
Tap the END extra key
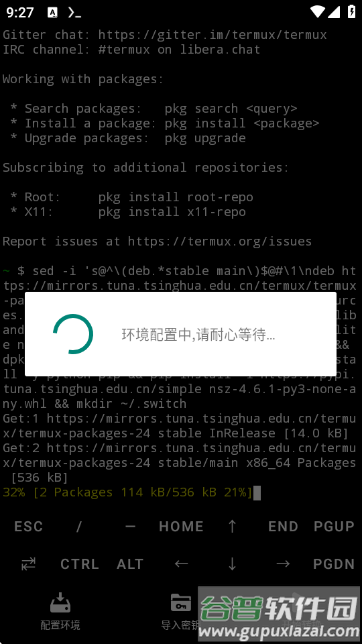pos(283,527)
